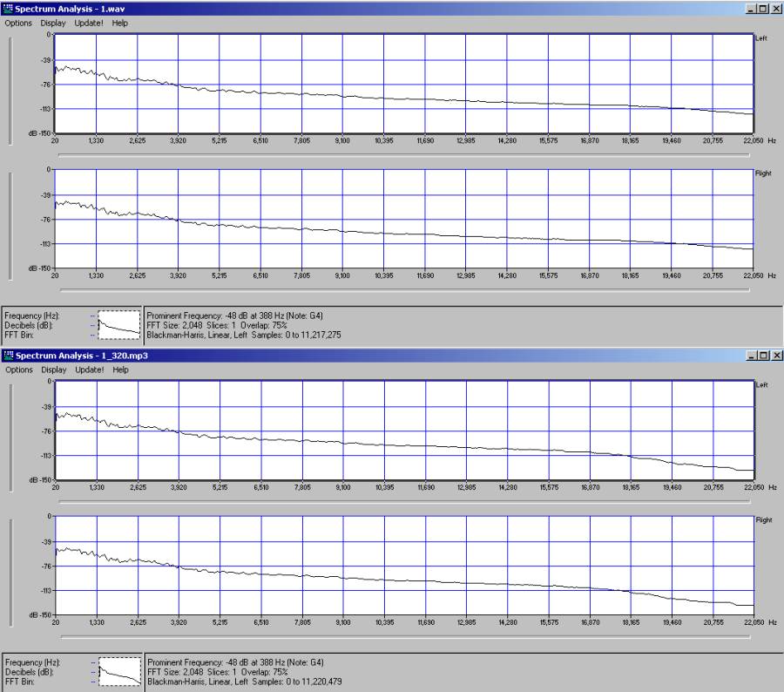Click the 'Left' channel label in the 1.wav window

tap(761, 38)
